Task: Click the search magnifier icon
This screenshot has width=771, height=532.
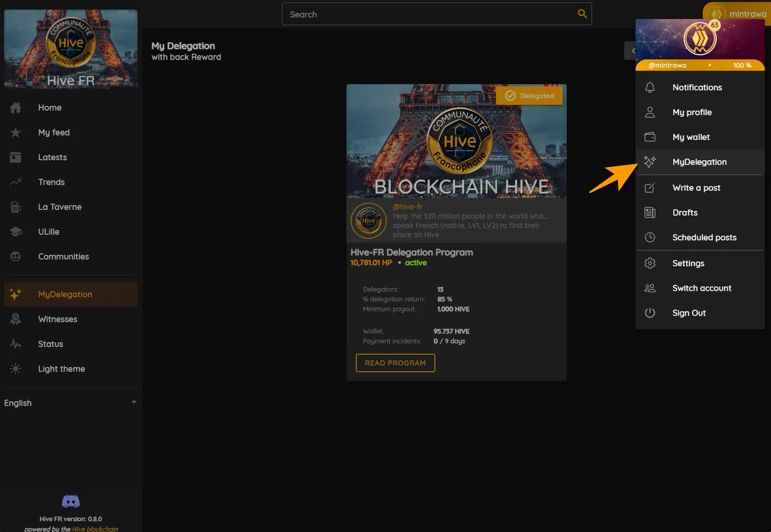Action: point(582,14)
